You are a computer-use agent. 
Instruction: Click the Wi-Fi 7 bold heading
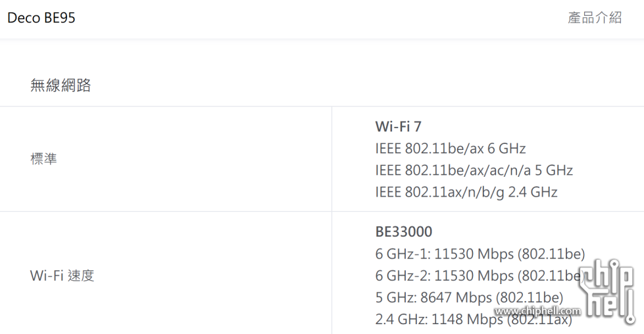[x=398, y=126]
